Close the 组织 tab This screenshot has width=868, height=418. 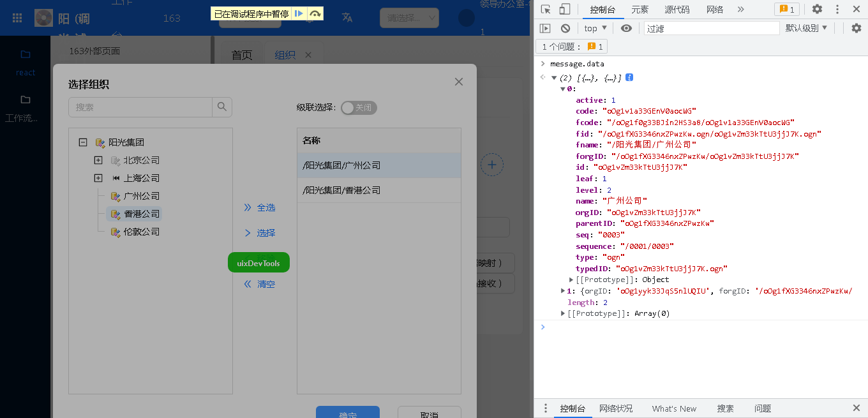308,55
